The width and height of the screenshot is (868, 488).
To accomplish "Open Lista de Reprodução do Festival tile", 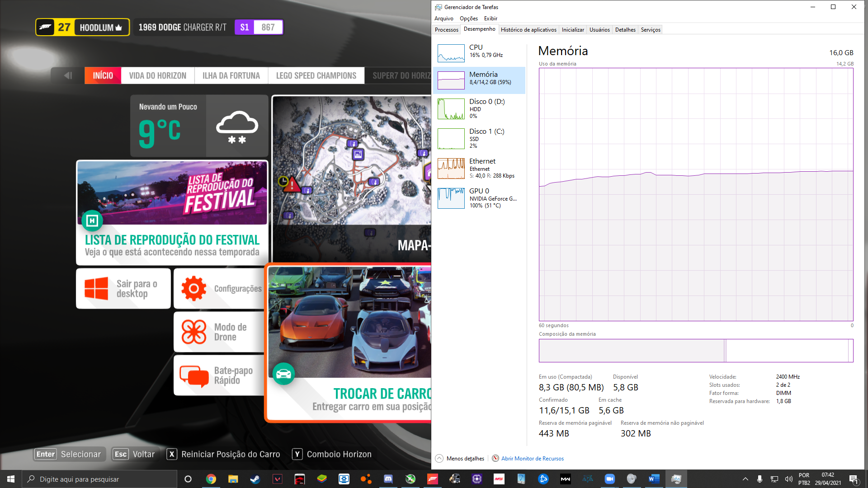I will (172, 213).
